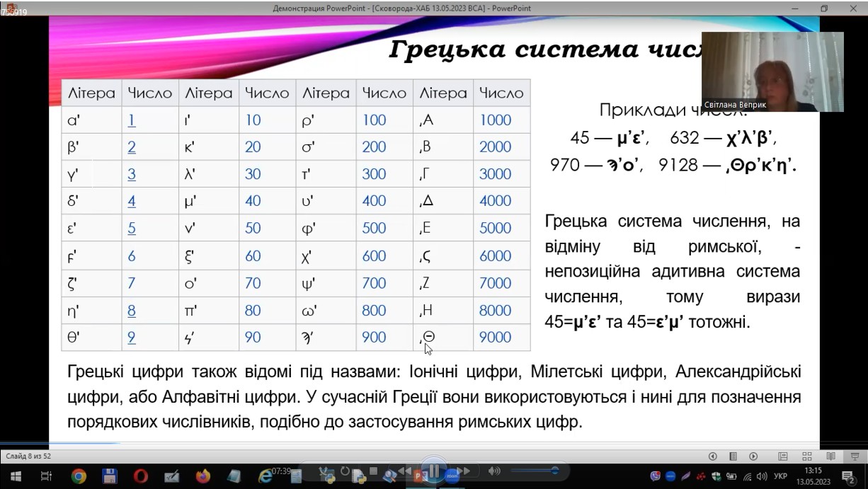The height and width of the screenshot is (489, 868).
Task: Open Google Chrome from the taskbar
Action: pyautogui.click(x=79, y=476)
